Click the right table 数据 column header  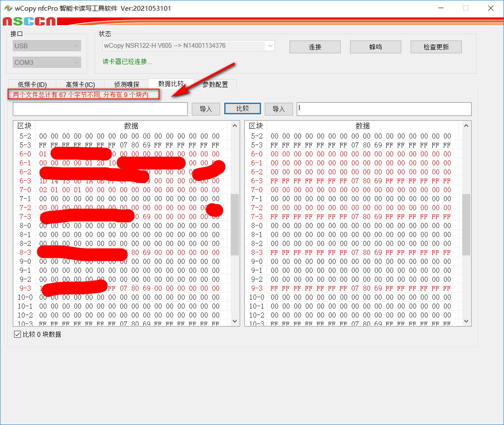[362, 126]
